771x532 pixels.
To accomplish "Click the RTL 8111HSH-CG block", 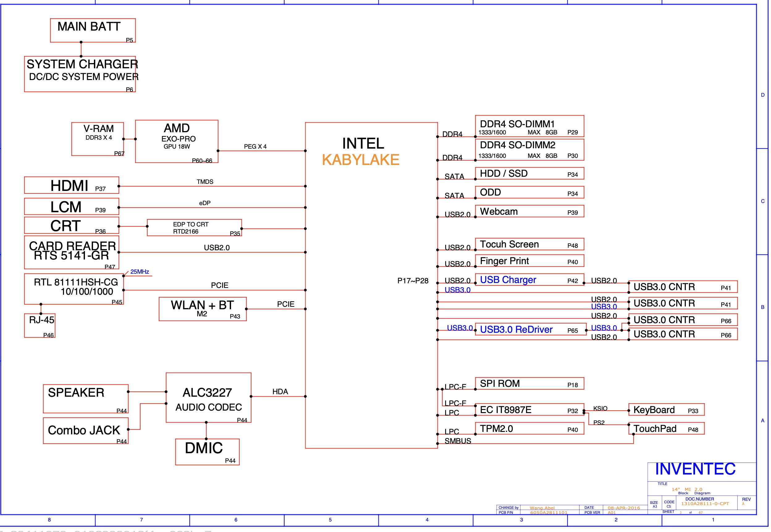I will (x=74, y=289).
